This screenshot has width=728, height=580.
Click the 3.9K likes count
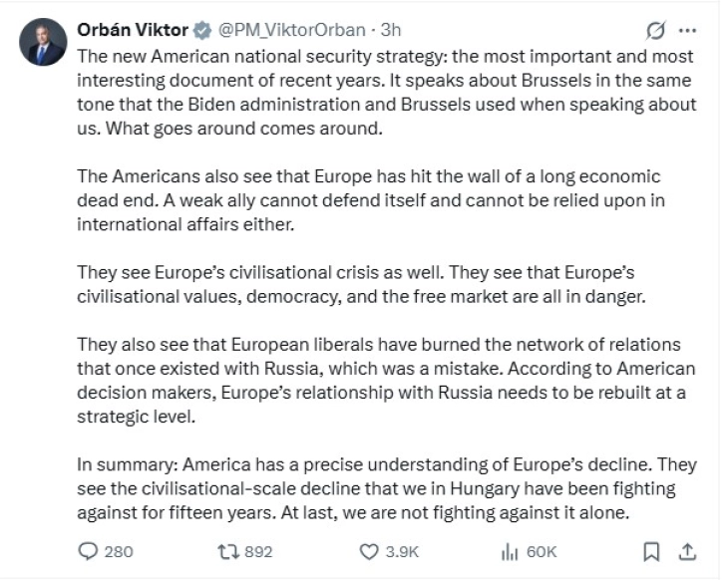point(402,551)
